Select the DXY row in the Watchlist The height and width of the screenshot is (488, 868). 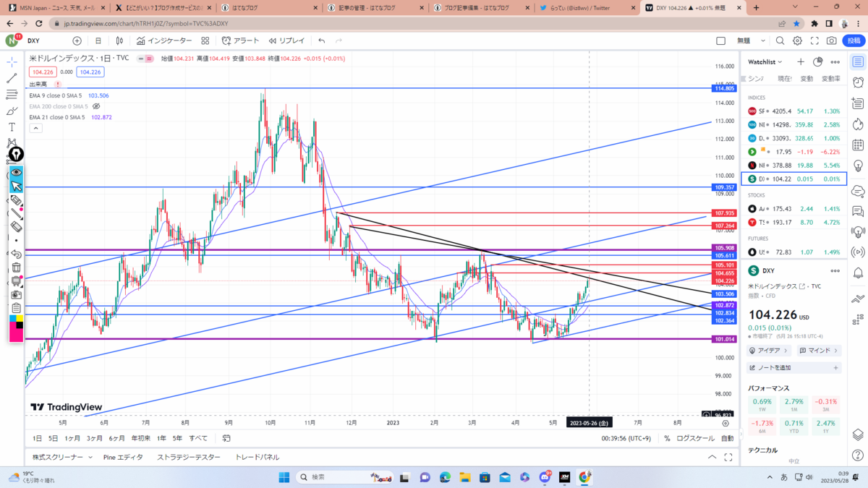point(793,179)
